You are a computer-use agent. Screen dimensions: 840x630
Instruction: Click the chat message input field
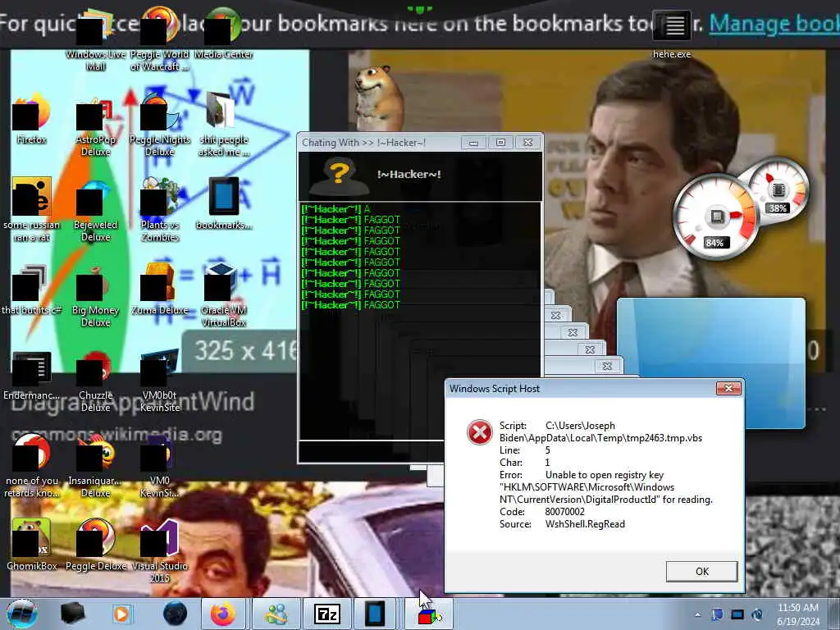click(371, 452)
